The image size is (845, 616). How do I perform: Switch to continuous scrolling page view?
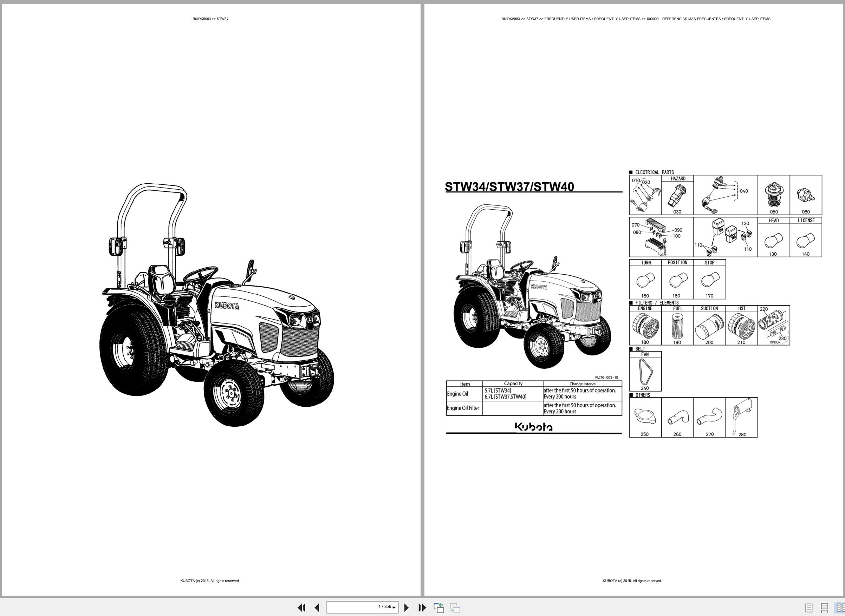825,608
